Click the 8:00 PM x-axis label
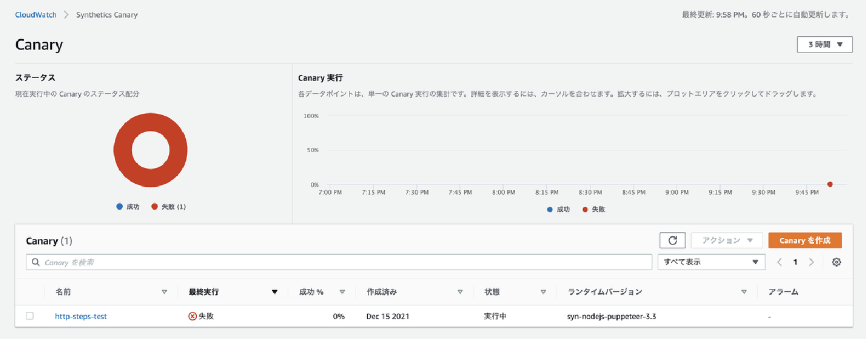868x339 pixels. 504,193
